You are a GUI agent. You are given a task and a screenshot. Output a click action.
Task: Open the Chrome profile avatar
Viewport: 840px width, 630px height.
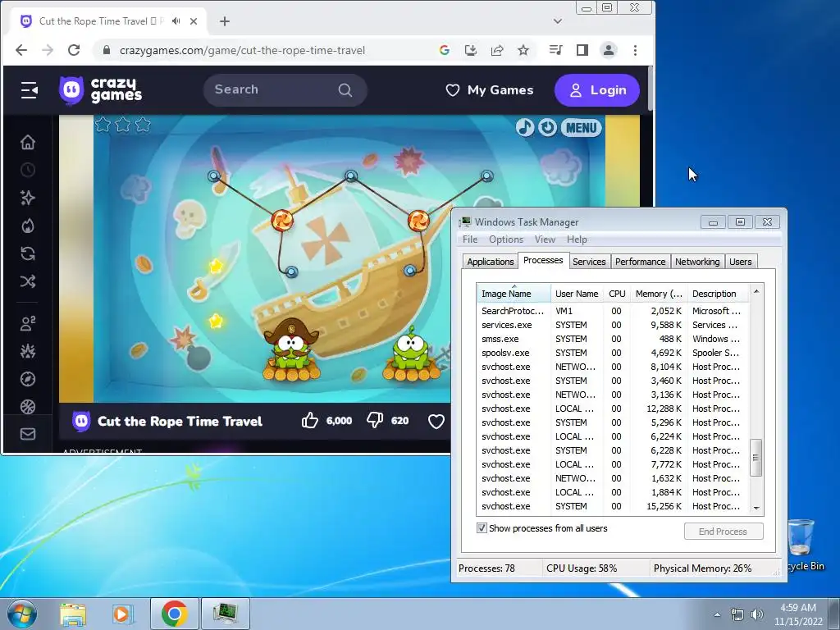(609, 50)
